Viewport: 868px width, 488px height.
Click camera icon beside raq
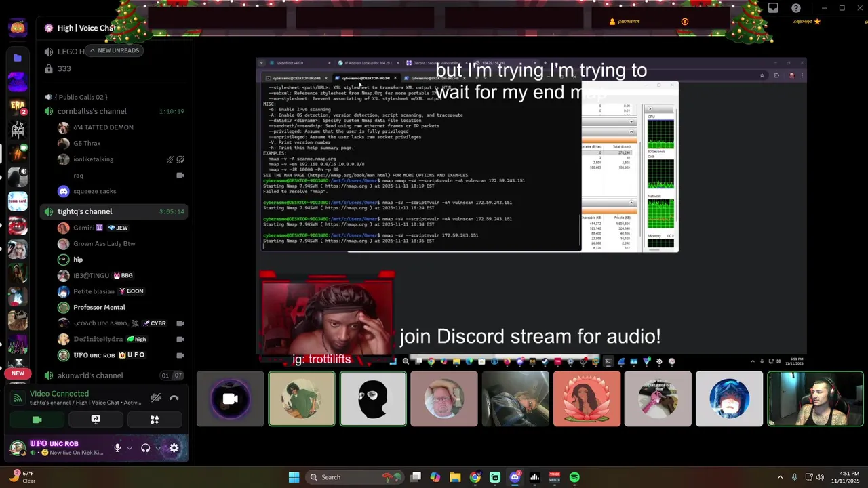coord(180,175)
